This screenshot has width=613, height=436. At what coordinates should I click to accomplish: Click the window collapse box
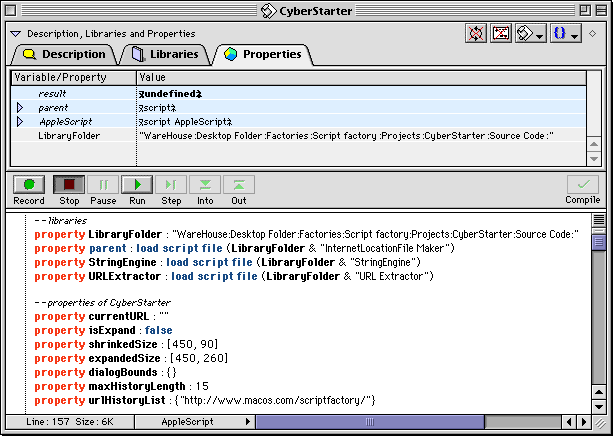[x=601, y=11]
